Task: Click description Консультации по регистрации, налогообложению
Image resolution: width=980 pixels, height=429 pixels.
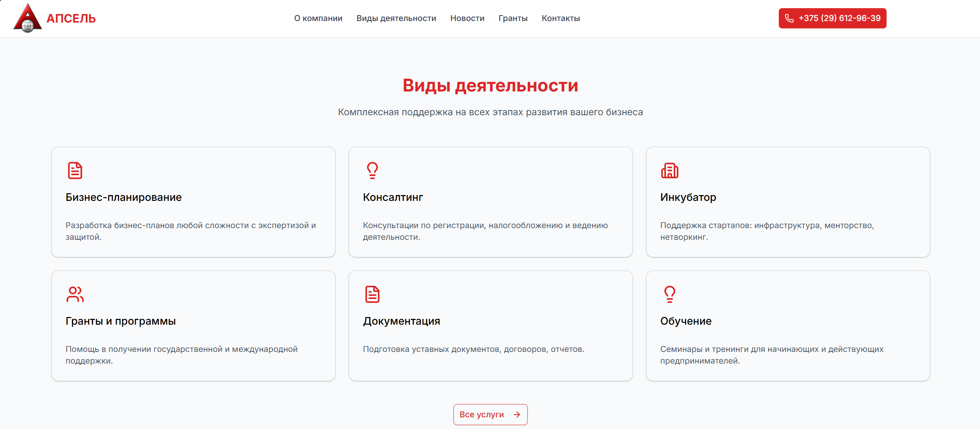Action: pos(485,231)
